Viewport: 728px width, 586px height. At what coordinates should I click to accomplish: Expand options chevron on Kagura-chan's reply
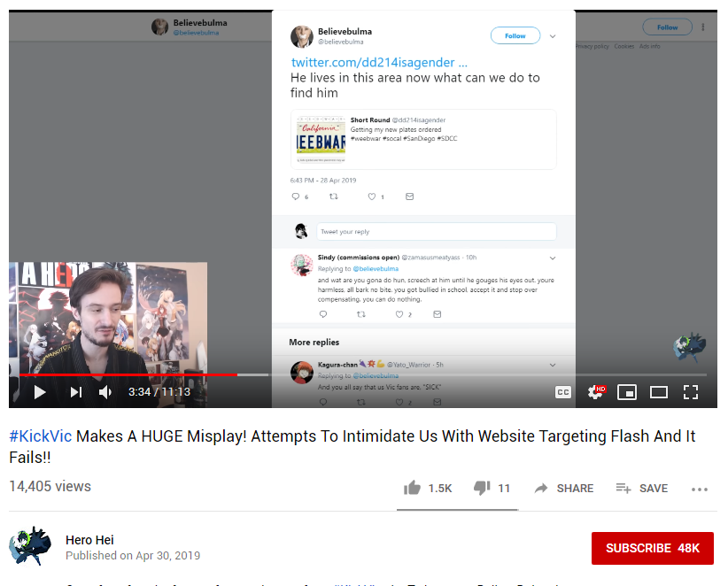(553, 366)
